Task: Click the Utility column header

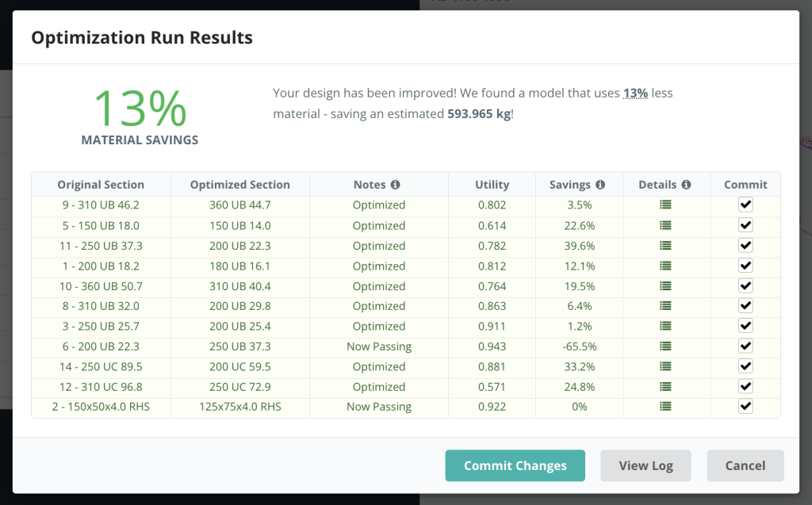Action: point(492,184)
